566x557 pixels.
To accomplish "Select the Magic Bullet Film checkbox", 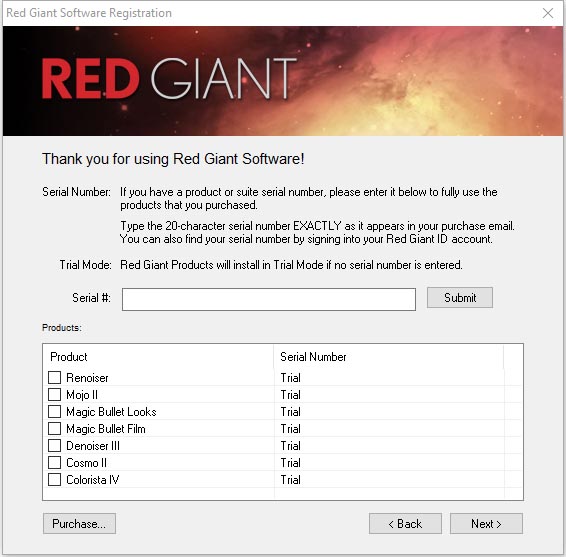I will click(55, 428).
